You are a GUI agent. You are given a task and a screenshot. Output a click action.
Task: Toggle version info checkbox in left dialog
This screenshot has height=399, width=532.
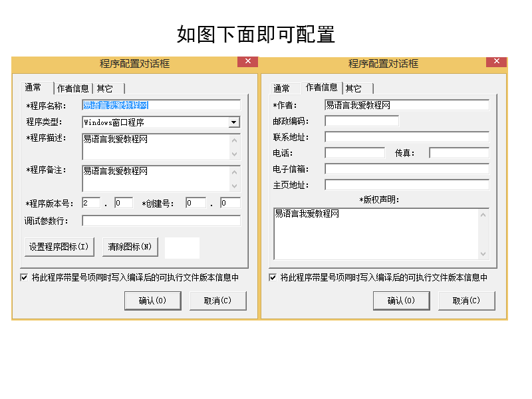click(24, 277)
